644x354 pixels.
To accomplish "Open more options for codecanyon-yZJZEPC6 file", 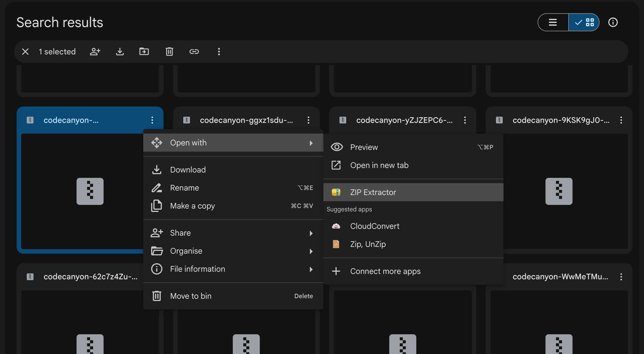I will tap(465, 120).
